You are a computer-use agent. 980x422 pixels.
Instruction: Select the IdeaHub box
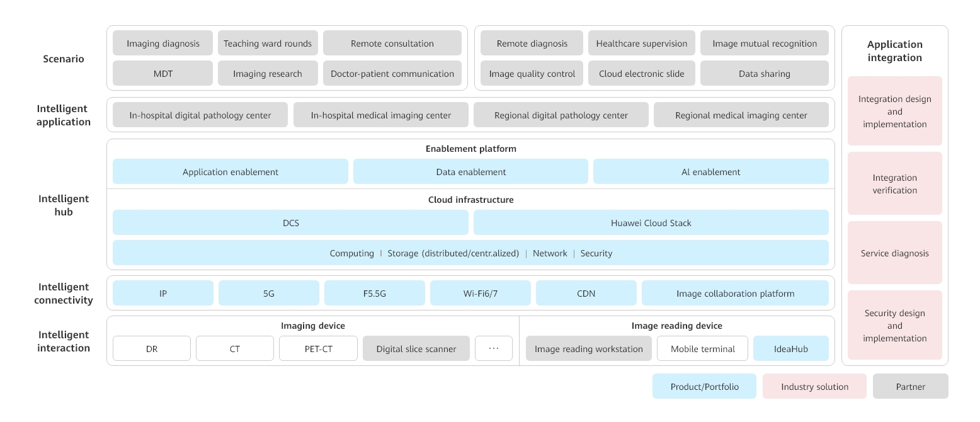(791, 348)
